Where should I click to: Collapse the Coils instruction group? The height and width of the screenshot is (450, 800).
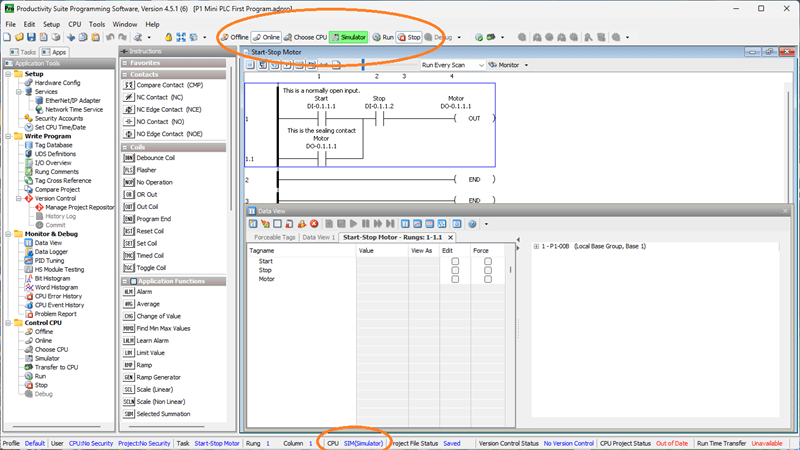coord(125,147)
